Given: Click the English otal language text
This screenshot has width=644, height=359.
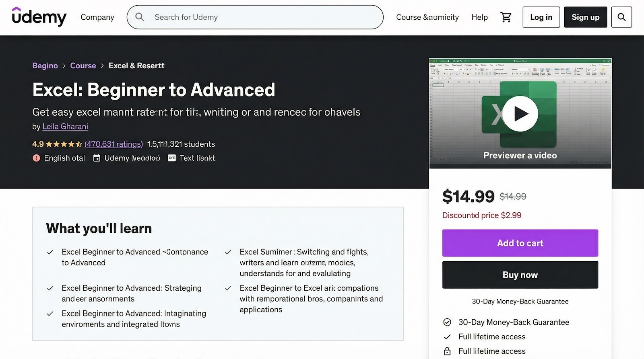Looking at the screenshot, I should (64, 158).
